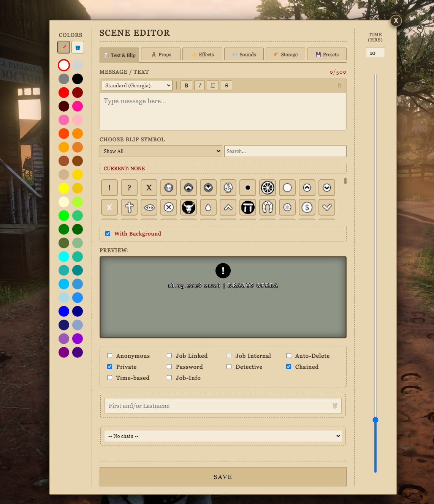The image size is (434, 504).
Task: Click into the message text area
Action: 223,112
